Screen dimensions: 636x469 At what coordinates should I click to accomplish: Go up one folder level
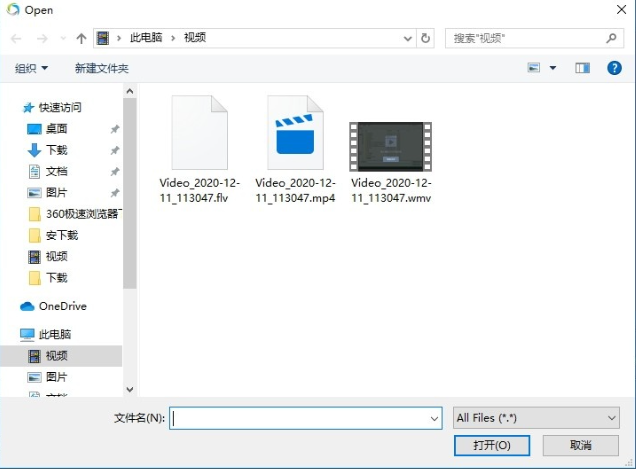pos(81,39)
